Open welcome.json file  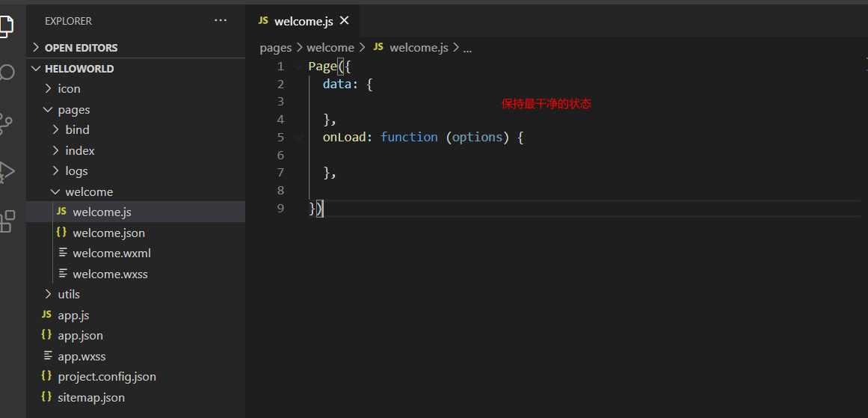135,233
